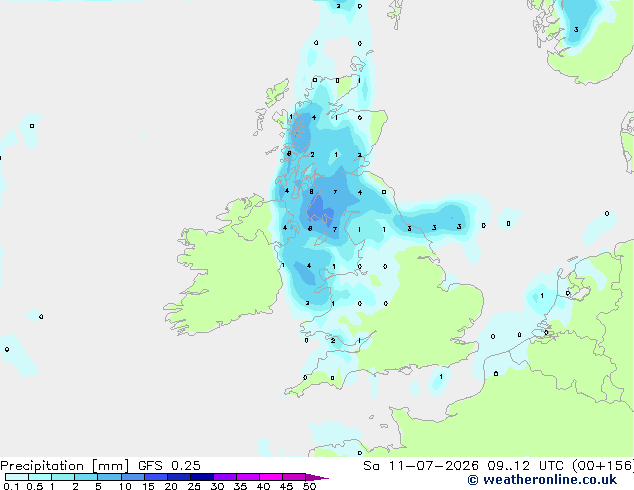Image resolution: width=634 pixels, height=490 pixels.
Task: Click the "50" legend scale label
Action: point(309,486)
